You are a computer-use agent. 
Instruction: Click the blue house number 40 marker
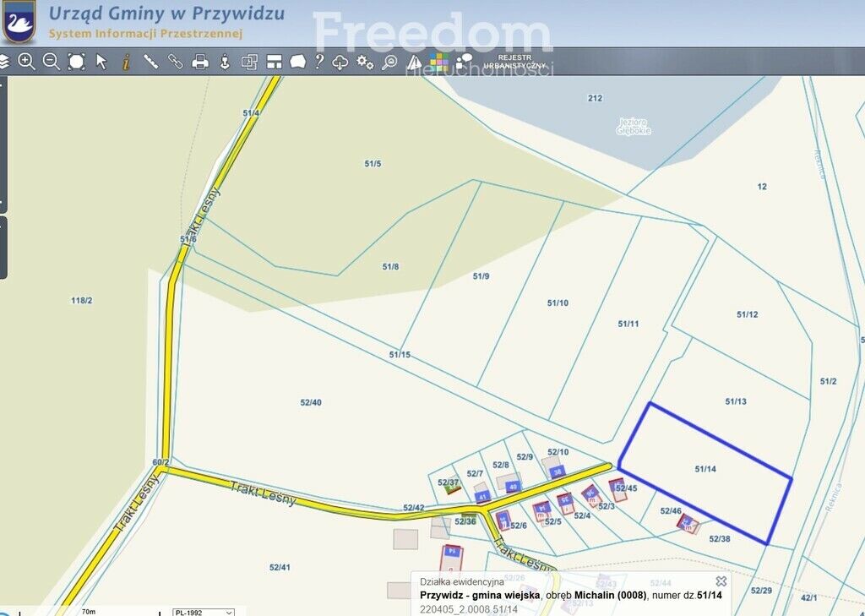pos(513,487)
